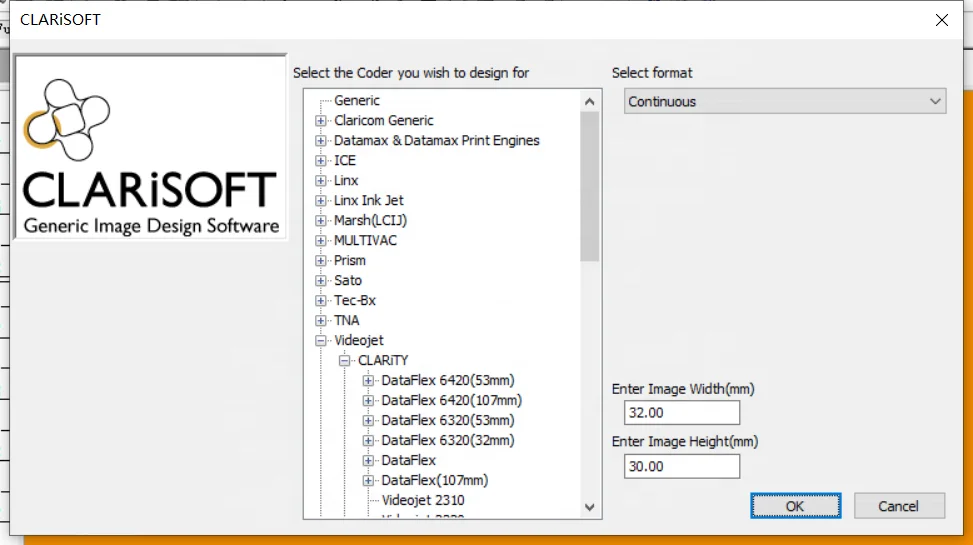Select the Claricom Generic label

(x=383, y=120)
